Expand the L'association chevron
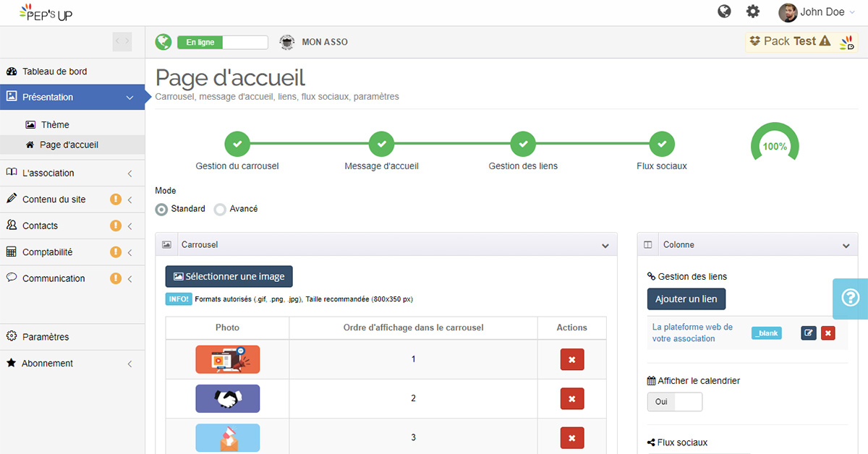Viewport: 868px width, 454px height. (x=129, y=174)
